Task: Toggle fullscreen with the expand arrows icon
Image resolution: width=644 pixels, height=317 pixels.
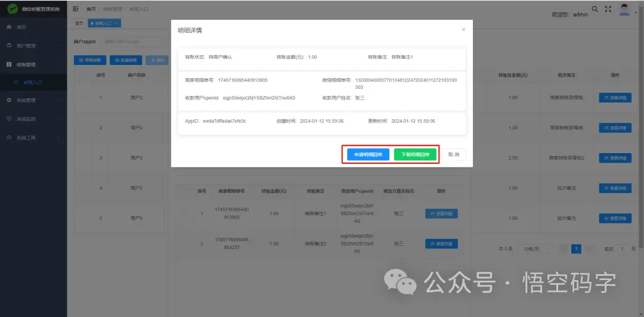Action: point(608,8)
